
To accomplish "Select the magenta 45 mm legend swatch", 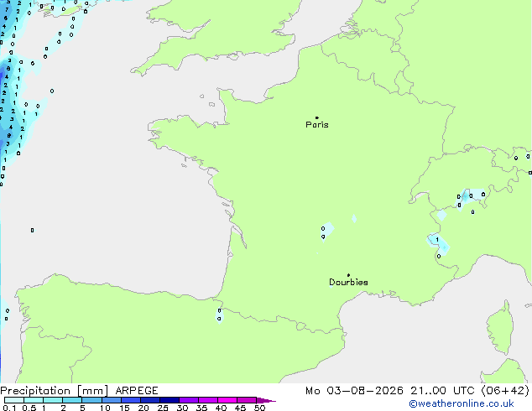I will [247, 400].
